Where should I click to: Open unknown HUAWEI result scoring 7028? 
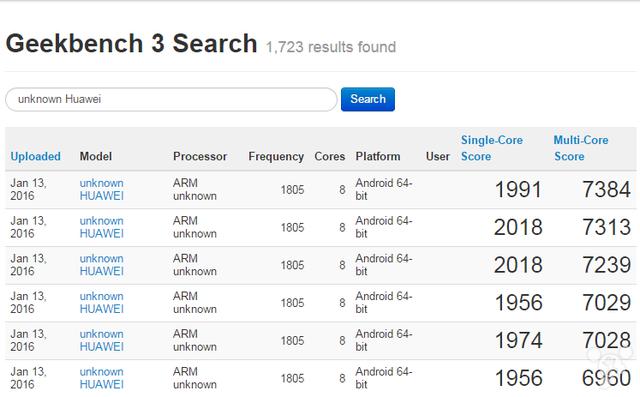tap(102, 340)
